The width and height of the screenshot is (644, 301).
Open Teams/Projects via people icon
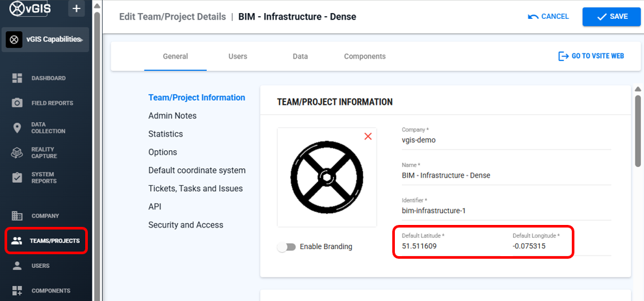click(x=17, y=241)
